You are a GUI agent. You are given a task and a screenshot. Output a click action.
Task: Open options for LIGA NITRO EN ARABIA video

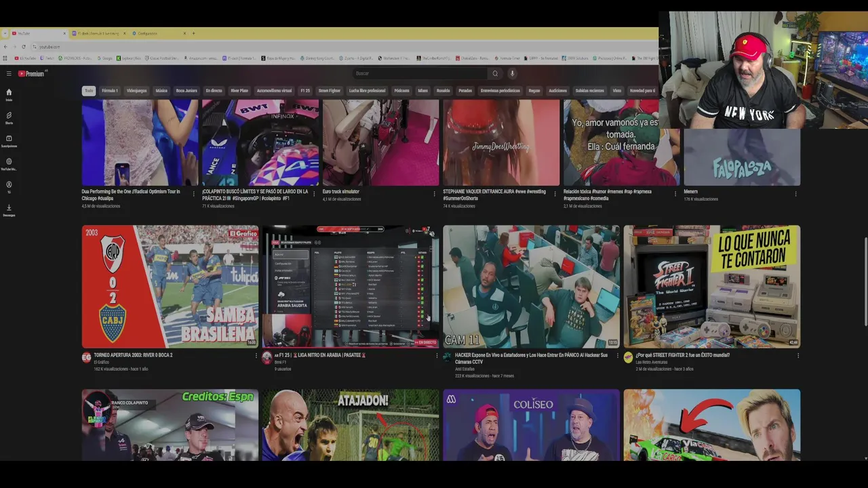pos(437,356)
